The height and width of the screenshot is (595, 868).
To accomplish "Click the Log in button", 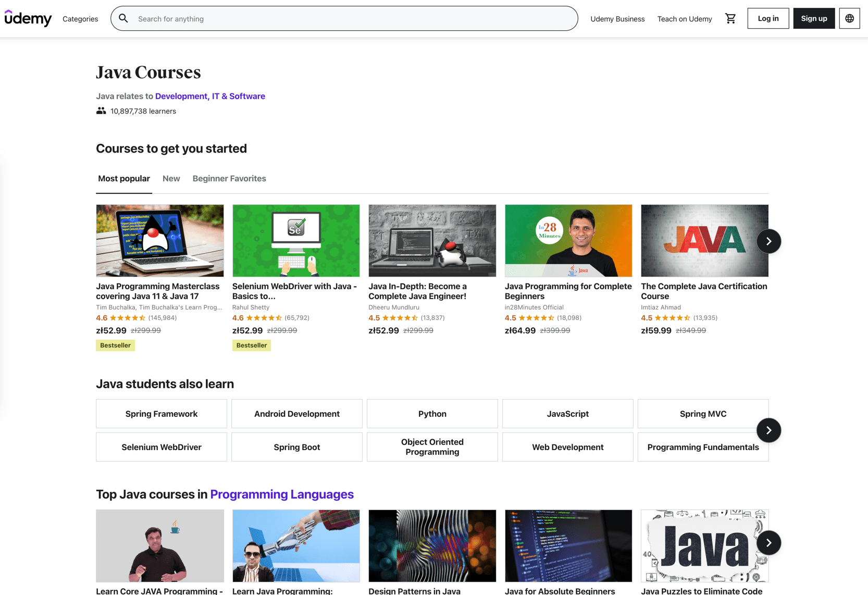I will (x=767, y=18).
